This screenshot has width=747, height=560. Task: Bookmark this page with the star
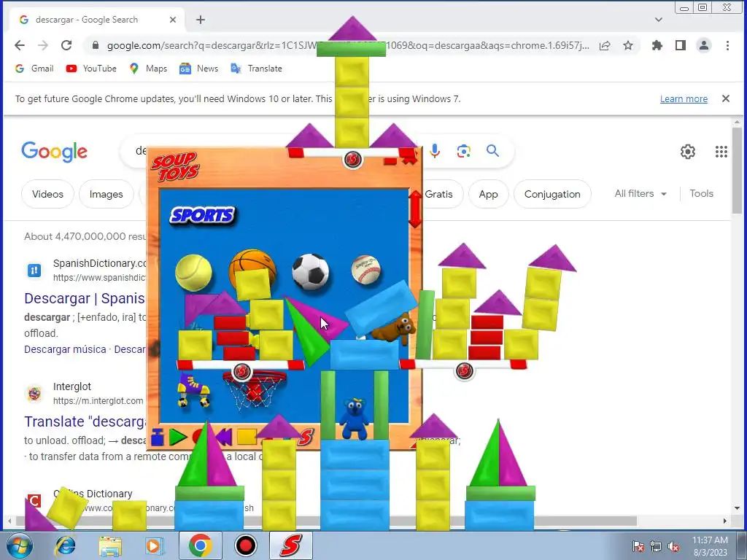(628, 46)
